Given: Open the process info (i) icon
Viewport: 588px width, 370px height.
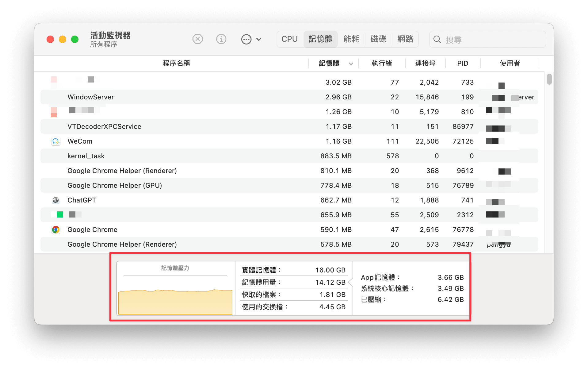Looking at the screenshot, I should point(221,39).
